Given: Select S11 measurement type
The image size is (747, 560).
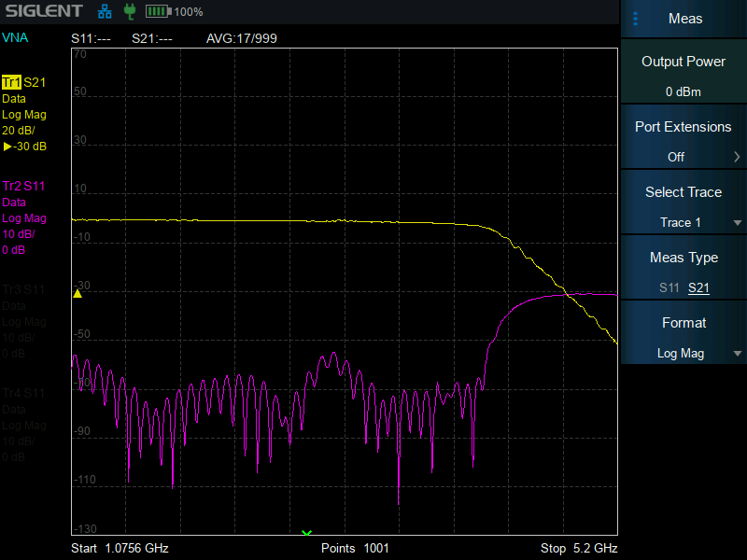Looking at the screenshot, I should (x=669, y=287).
